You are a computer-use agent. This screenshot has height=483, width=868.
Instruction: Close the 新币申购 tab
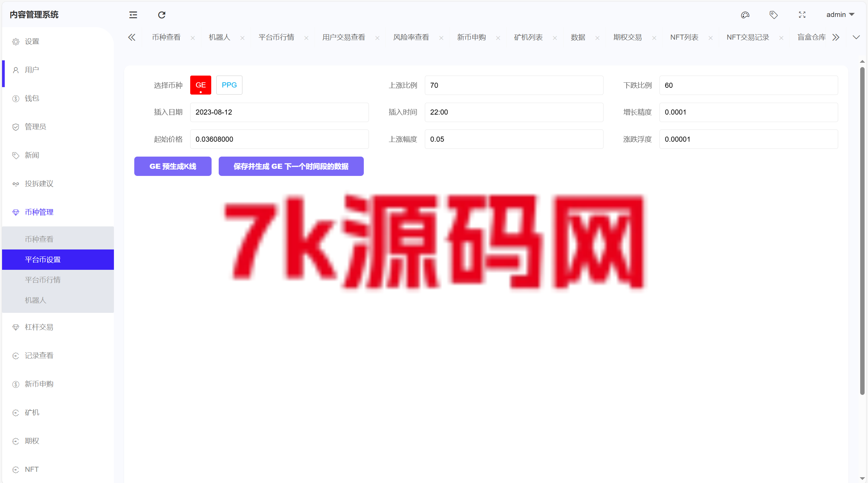[498, 38]
